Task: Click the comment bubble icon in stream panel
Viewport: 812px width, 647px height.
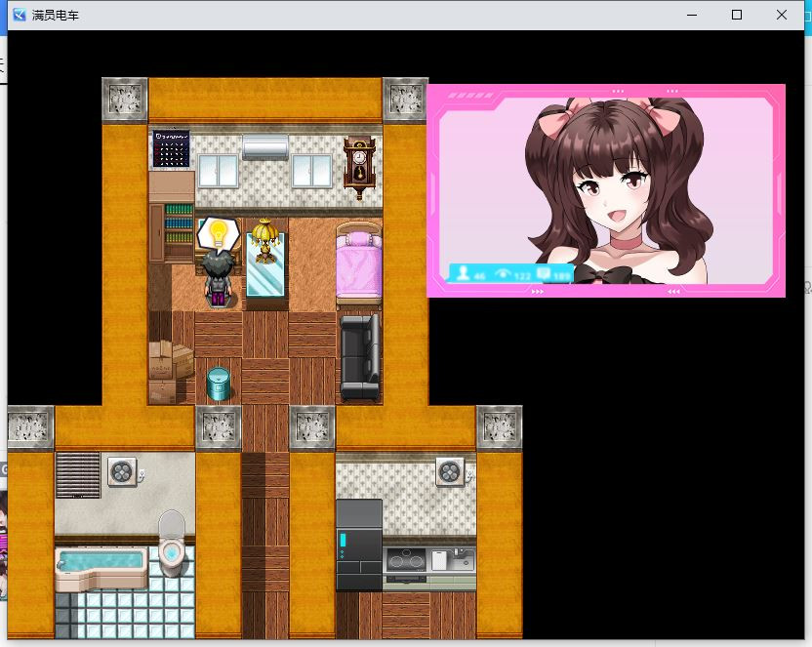Action: click(543, 273)
